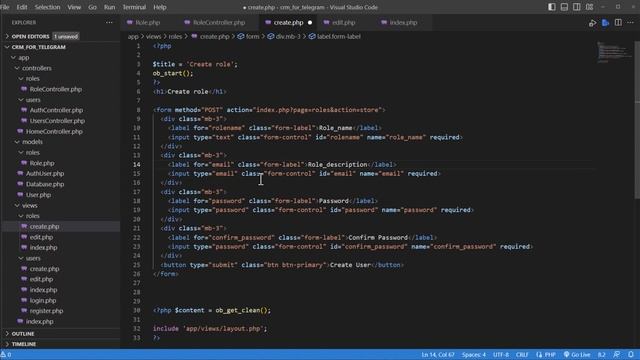The height and width of the screenshot is (360, 640).
Task: Open the Go menu
Action: point(92,7)
